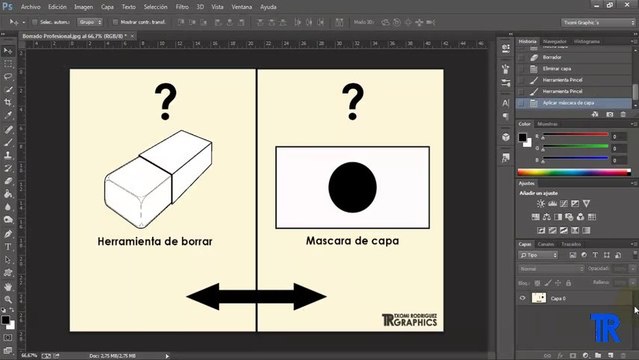This screenshot has width=639, height=360.
Task: Select the Move tool in the toolbox
Action: 8,51
